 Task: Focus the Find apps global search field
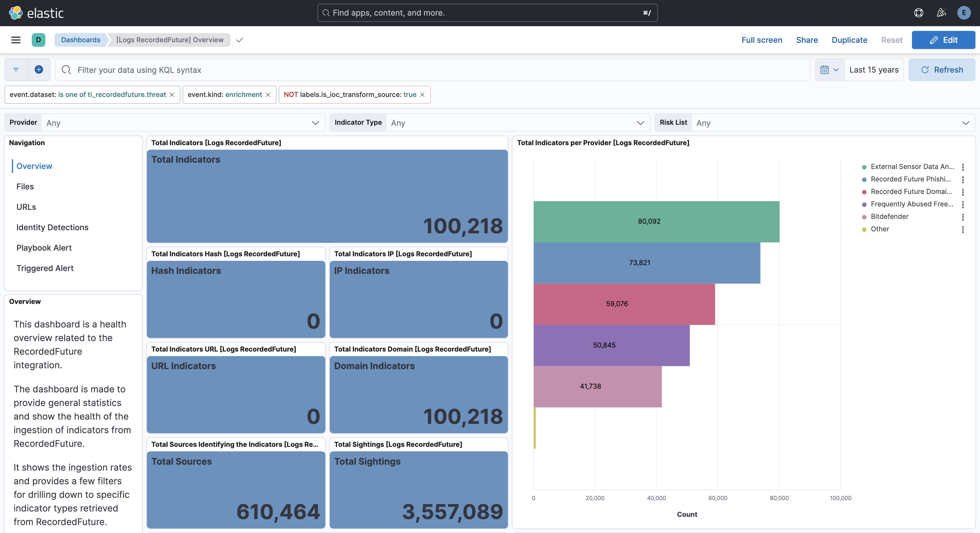tap(487, 13)
